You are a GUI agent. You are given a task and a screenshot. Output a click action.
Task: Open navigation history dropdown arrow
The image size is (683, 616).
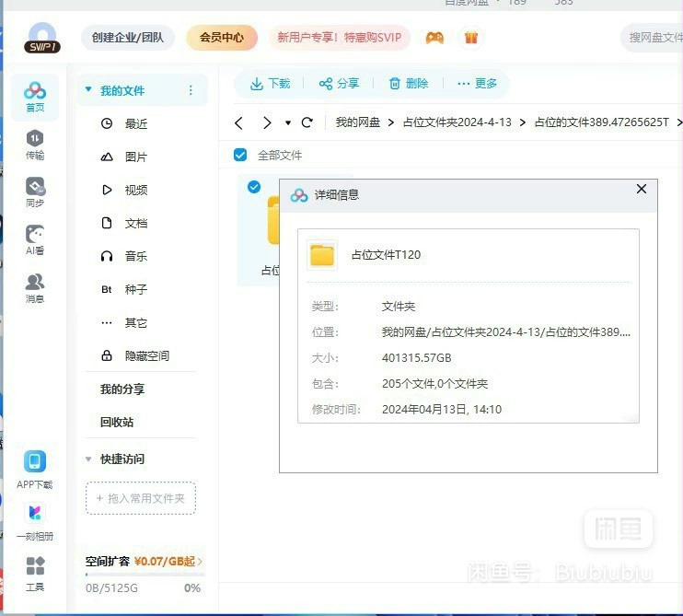click(x=288, y=122)
